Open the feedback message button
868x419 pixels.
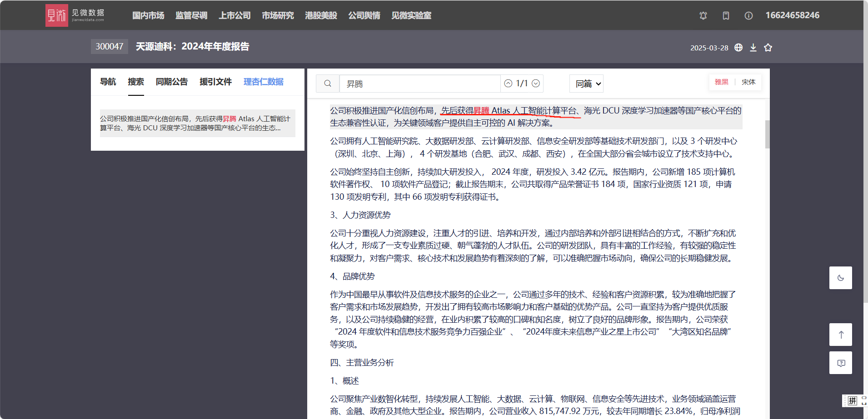coord(840,363)
